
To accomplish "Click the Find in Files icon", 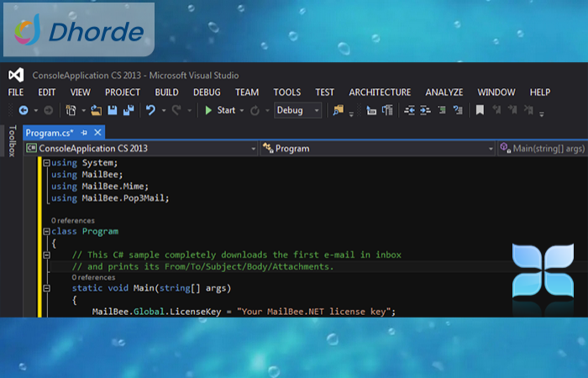I will click(338, 110).
